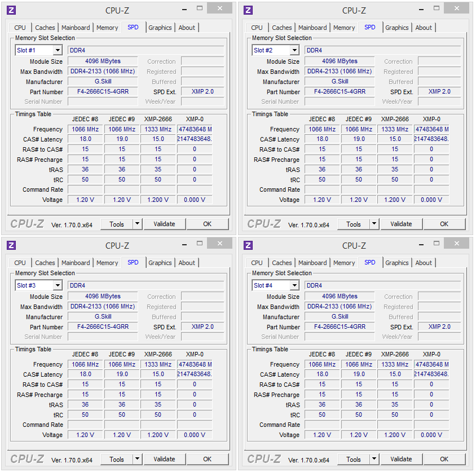Expand Tools arrow in Slot #4 window

(x=374, y=459)
